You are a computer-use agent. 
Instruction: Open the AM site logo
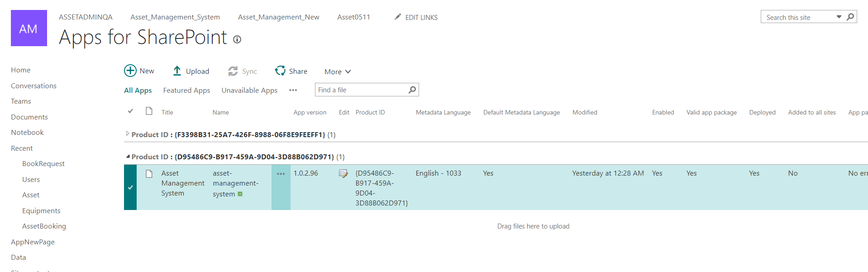coord(29,28)
